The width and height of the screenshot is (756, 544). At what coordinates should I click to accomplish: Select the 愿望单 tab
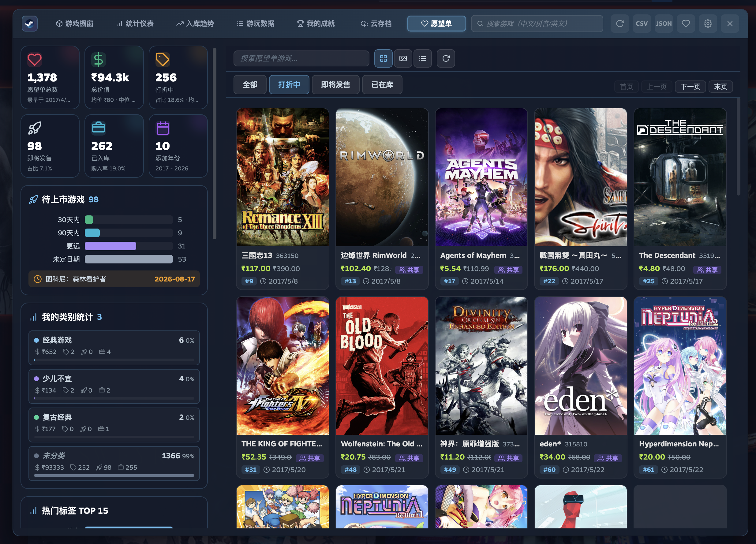pos(436,24)
